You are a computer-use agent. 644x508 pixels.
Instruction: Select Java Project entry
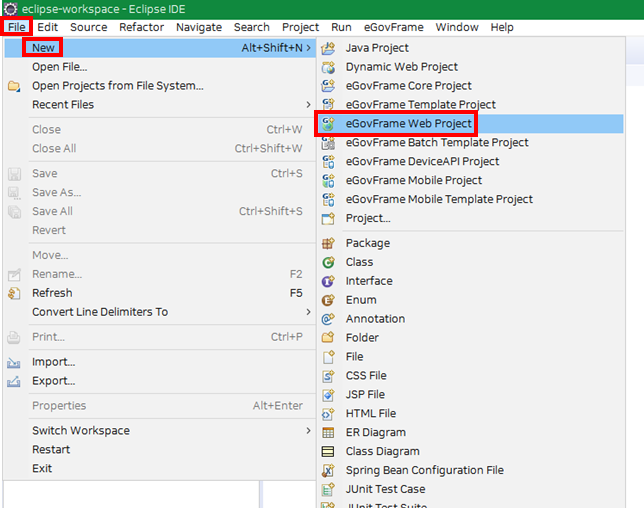[471, 48]
